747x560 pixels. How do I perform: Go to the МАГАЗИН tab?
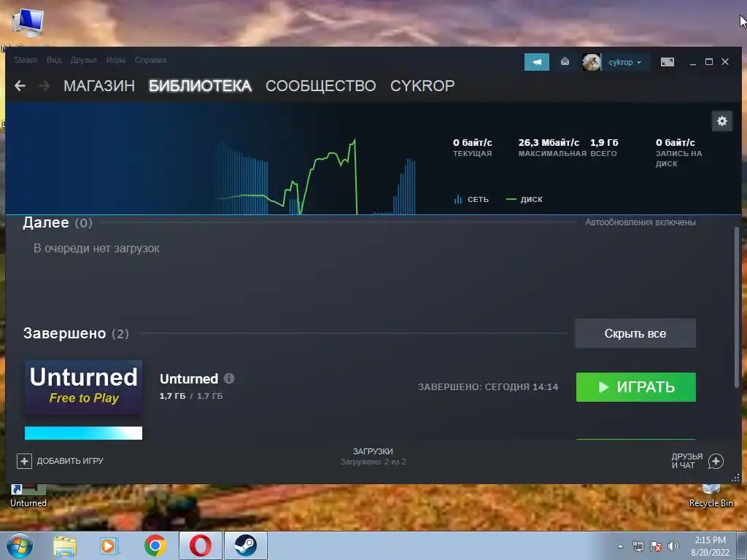tap(99, 86)
